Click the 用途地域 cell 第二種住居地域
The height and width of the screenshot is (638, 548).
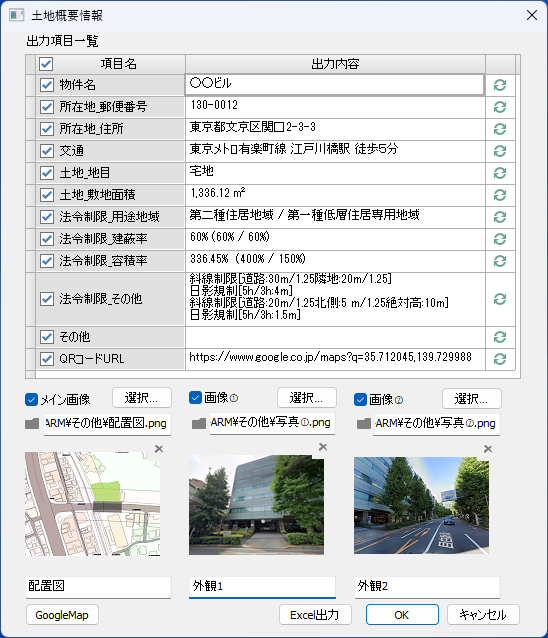point(335,217)
